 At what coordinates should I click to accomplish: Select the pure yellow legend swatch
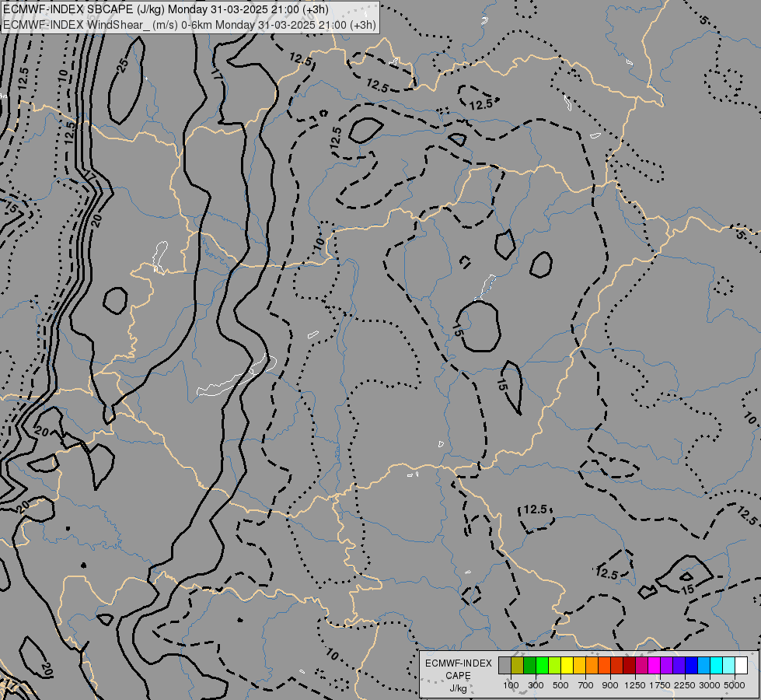[567, 666]
